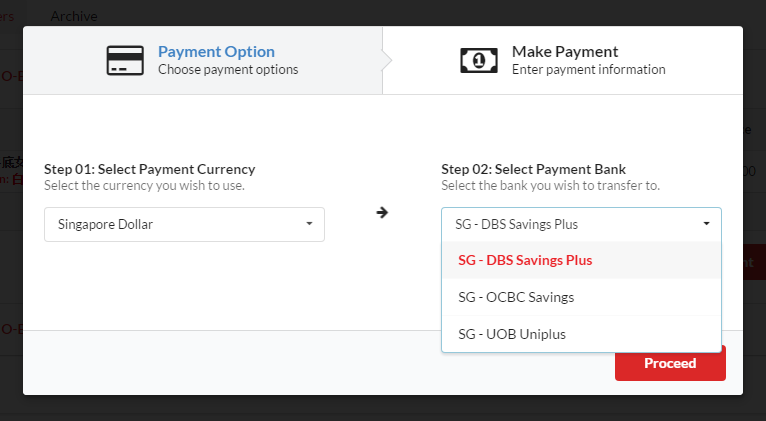766x421 pixels.
Task: Click the Archive tab in background page
Action: 74,16
